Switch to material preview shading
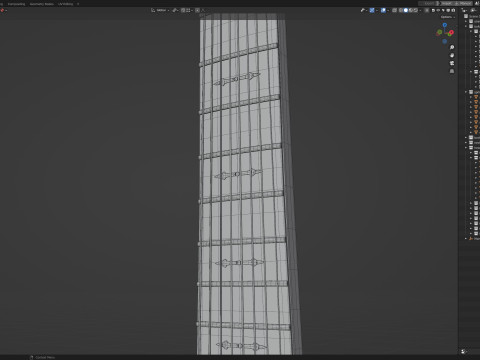The width and height of the screenshot is (480, 360). [x=411, y=10]
